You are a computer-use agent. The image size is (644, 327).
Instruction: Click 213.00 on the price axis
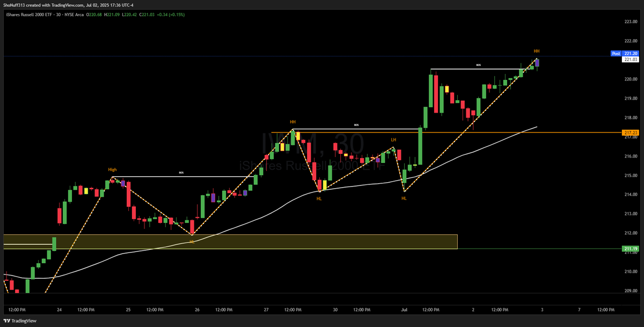click(631, 214)
